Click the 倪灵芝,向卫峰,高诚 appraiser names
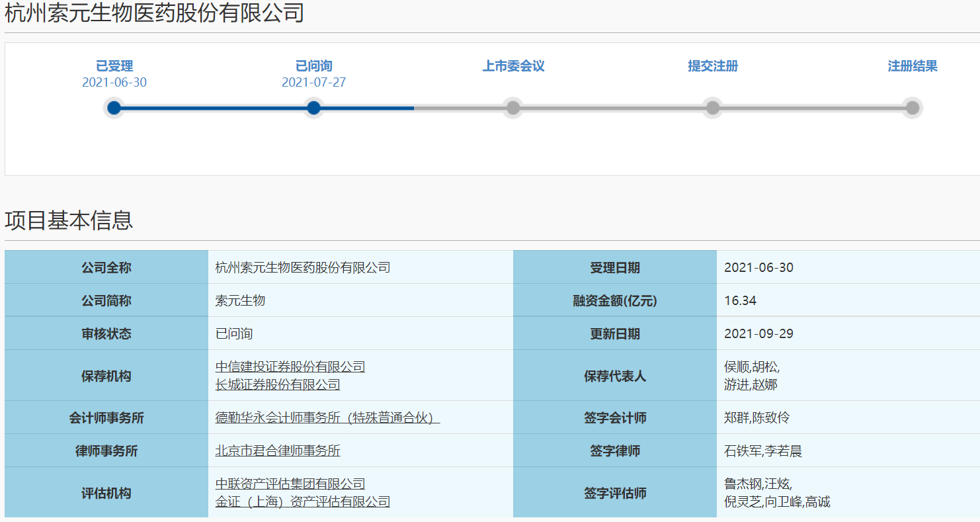The height and width of the screenshot is (522, 980). pos(777,501)
